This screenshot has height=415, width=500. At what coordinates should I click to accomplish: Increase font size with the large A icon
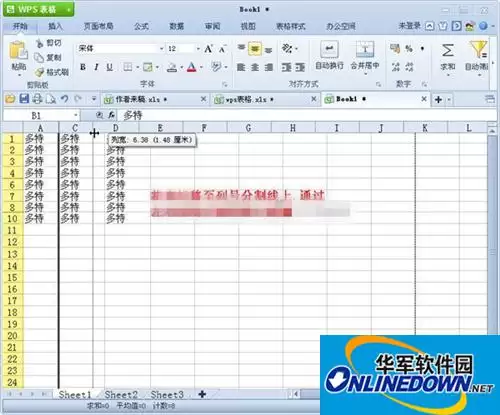point(209,49)
